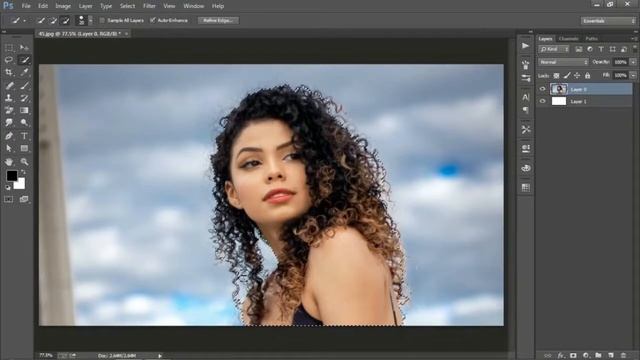Click the Refine Edge button
The height and width of the screenshot is (360, 640).
(x=218, y=20)
